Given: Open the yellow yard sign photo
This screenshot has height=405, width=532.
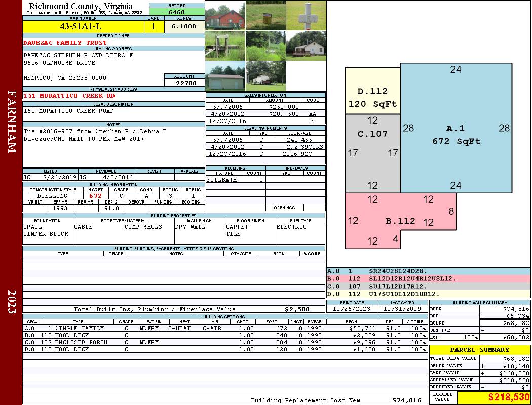Looking at the screenshot, I should (x=265, y=15).
